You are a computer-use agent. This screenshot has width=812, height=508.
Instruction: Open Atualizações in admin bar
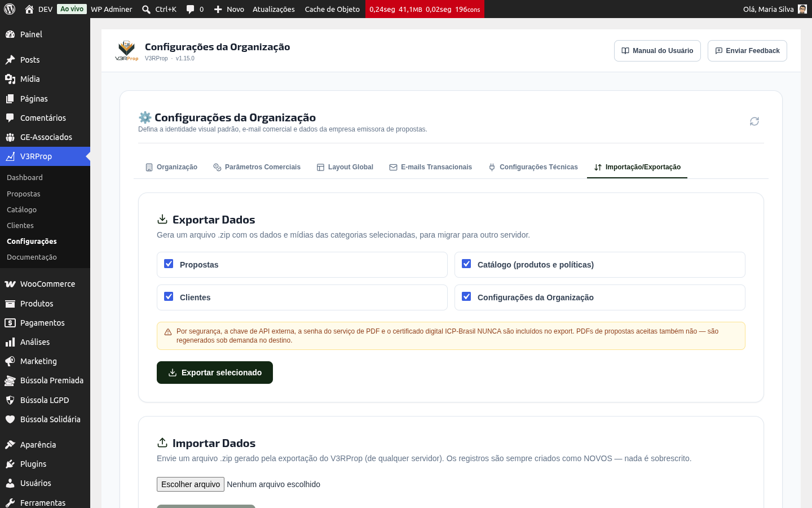click(273, 9)
